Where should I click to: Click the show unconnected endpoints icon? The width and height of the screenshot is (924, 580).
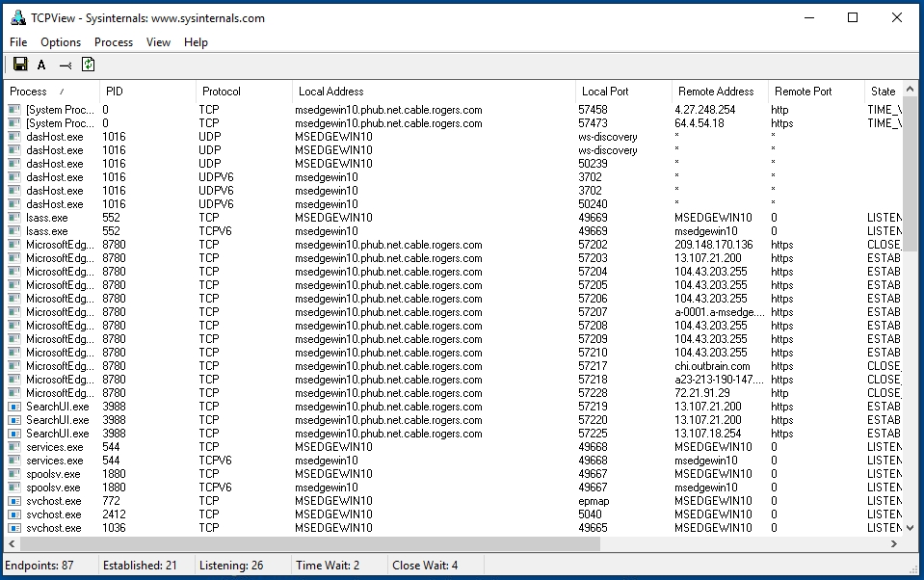(x=66, y=65)
